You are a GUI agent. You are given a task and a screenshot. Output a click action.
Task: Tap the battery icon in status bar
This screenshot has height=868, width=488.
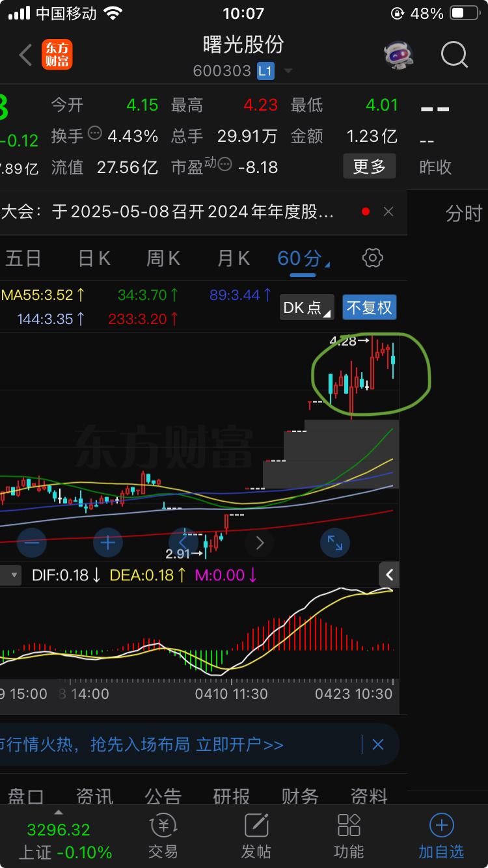tap(465, 13)
